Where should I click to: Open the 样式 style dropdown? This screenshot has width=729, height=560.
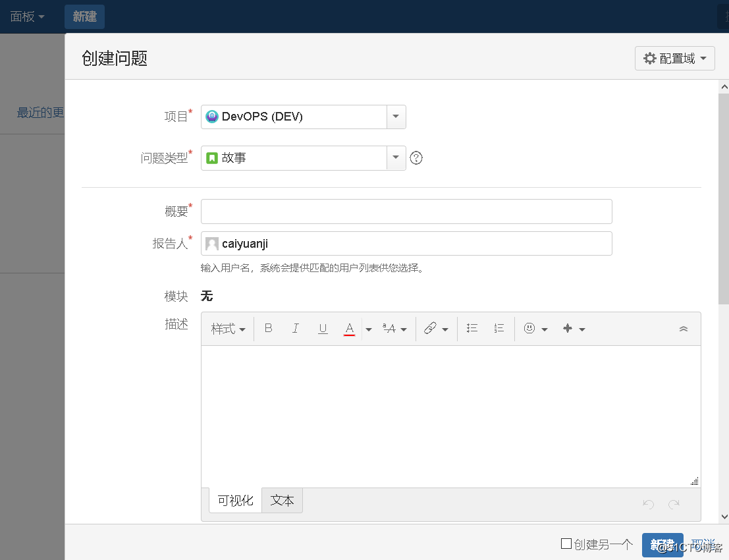[x=228, y=329]
